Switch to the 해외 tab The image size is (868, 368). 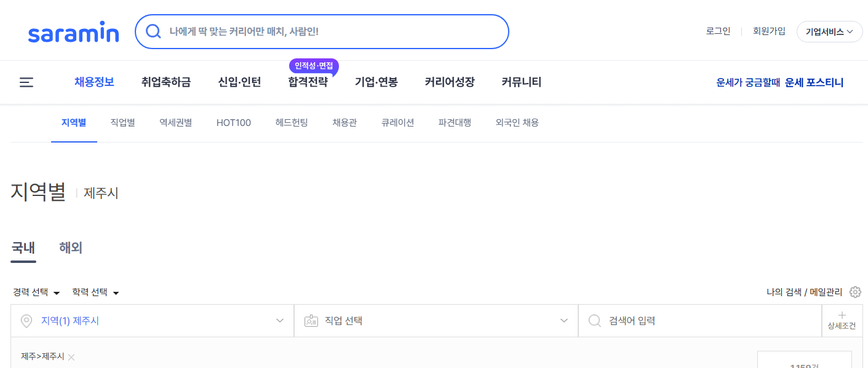click(70, 248)
